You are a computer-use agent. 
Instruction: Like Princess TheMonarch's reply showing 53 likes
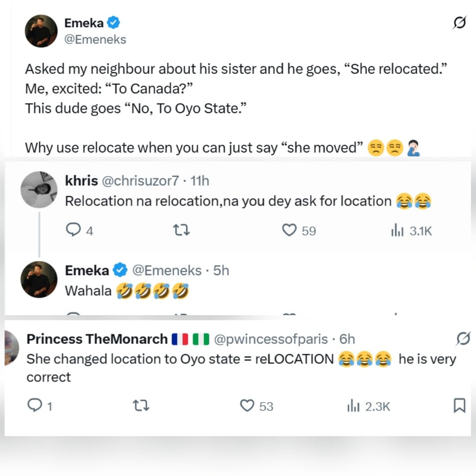coord(249,406)
